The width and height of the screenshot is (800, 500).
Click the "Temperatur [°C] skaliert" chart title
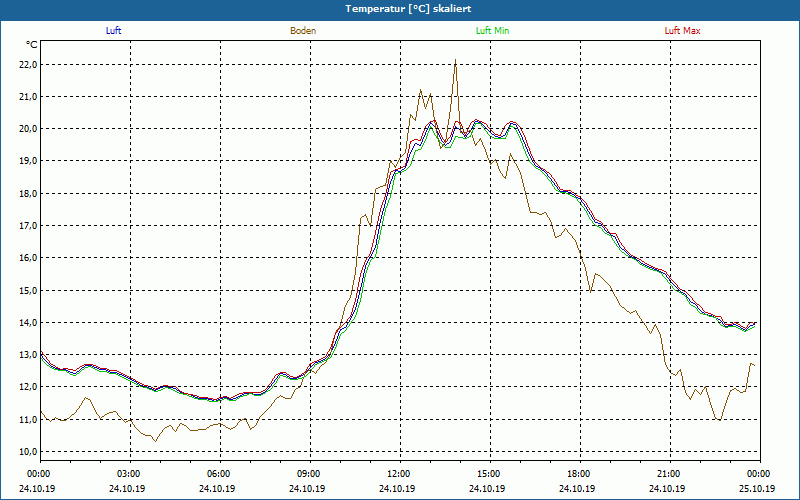point(408,9)
